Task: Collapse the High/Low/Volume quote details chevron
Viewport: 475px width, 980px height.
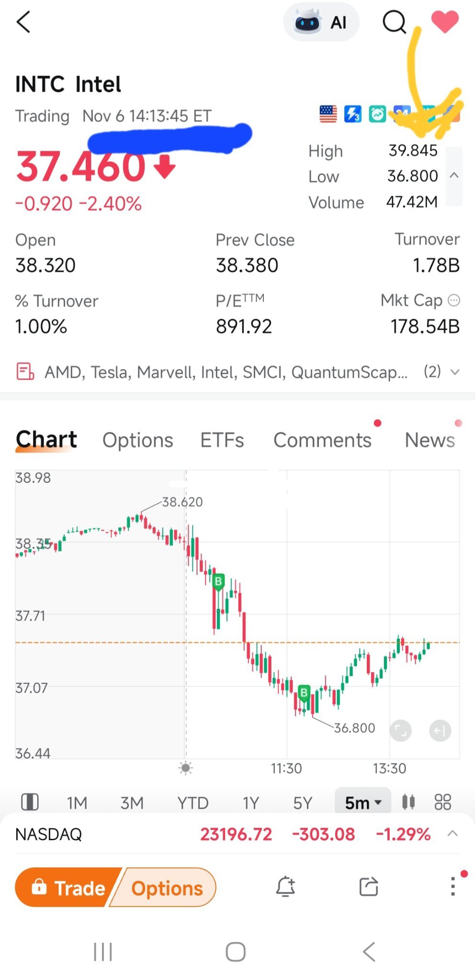Action: 454,176
